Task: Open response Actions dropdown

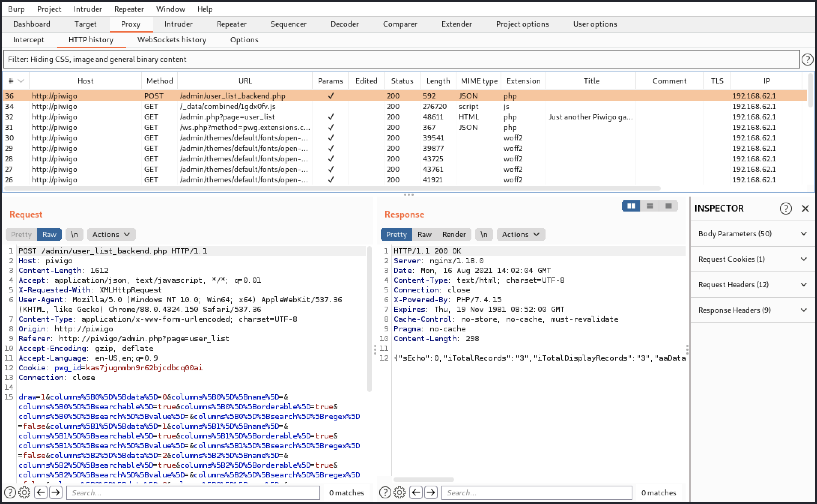Action: click(x=521, y=234)
